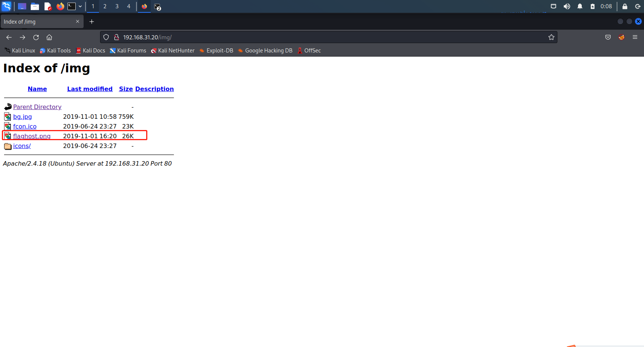Click the extension icon next to Pocket
This screenshot has height=347, width=644.
[622, 37]
